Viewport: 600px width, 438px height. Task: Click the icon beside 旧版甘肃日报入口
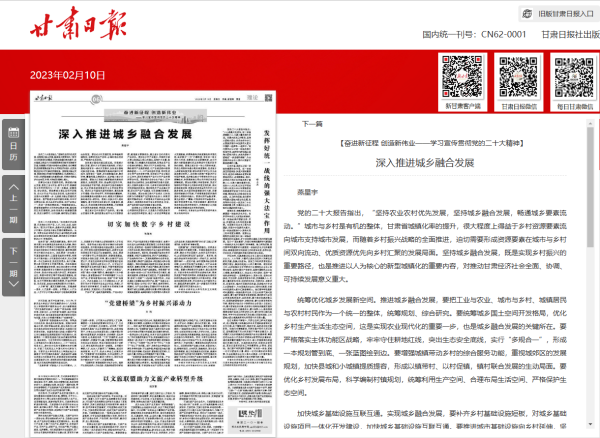click(x=527, y=14)
